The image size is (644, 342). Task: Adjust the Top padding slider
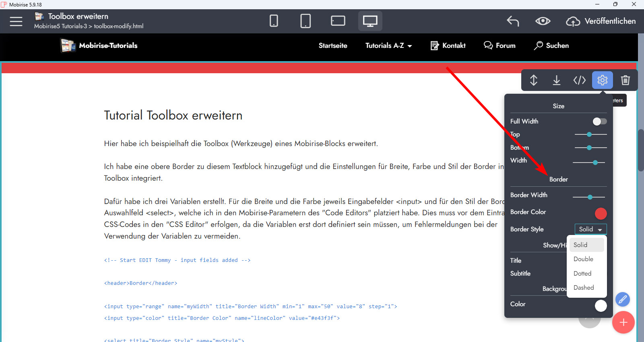point(590,134)
